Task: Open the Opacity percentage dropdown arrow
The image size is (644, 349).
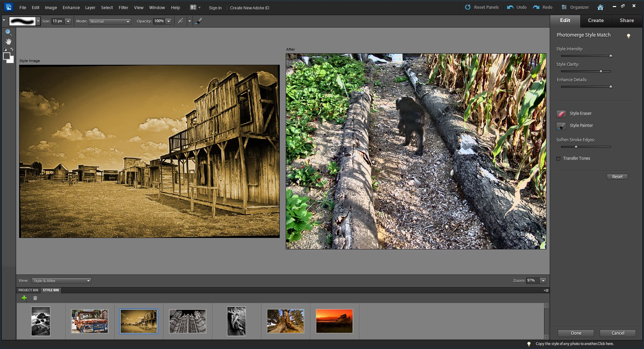Action: [169, 21]
